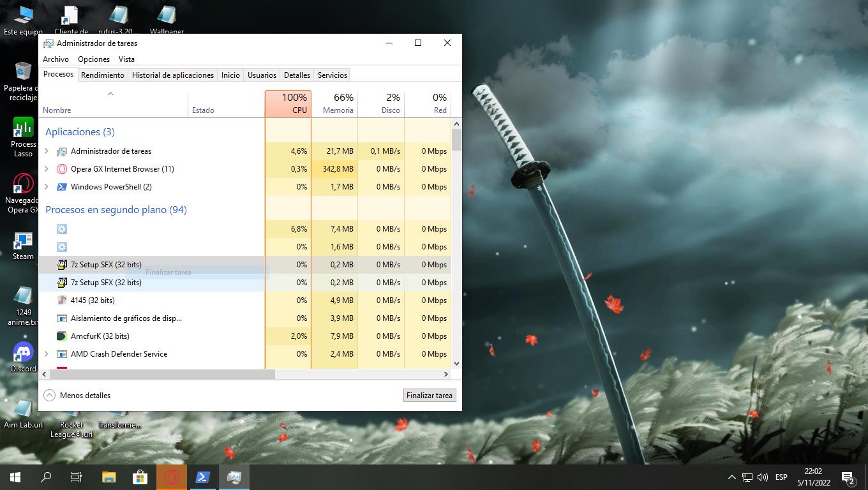The image size is (868, 490).
Task: Expand AMD Crash Defender Service row
Action: tap(46, 354)
